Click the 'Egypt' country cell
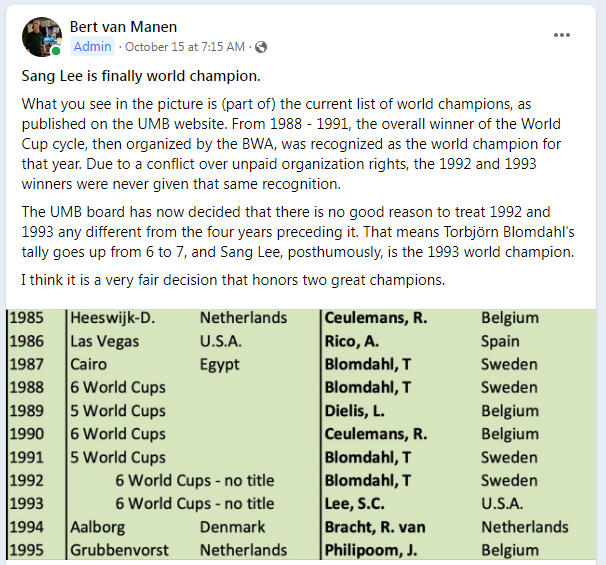The image size is (606, 565). click(x=220, y=364)
